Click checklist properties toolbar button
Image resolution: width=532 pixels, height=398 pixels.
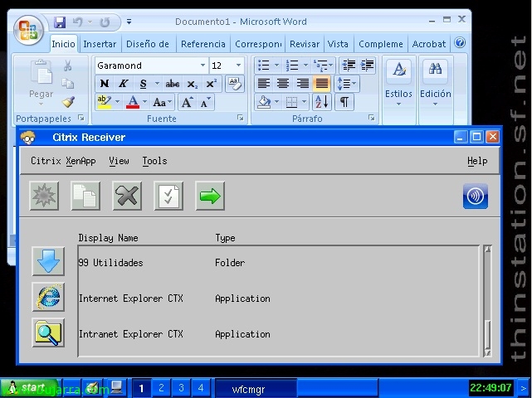(168, 196)
